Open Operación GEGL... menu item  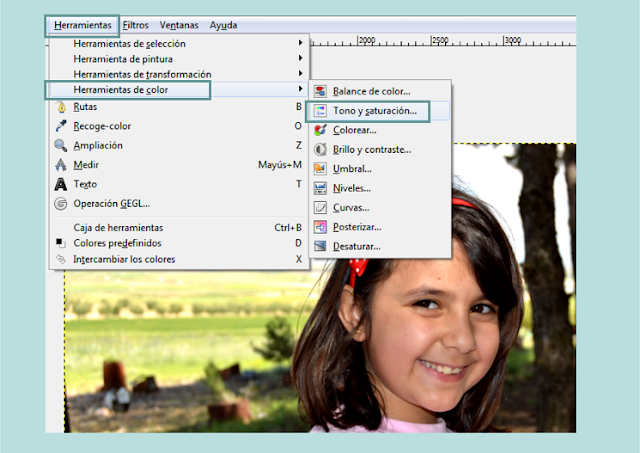(x=178, y=203)
